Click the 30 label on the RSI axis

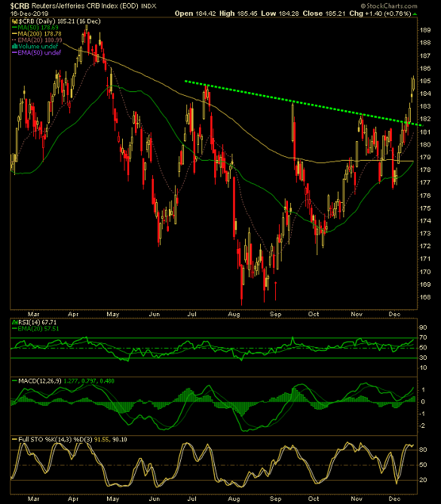pos(423,358)
